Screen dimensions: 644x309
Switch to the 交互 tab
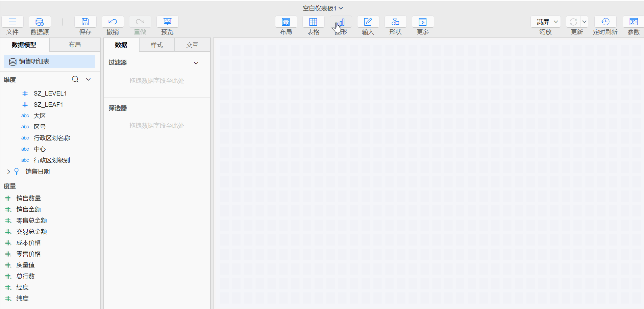click(192, 45)
